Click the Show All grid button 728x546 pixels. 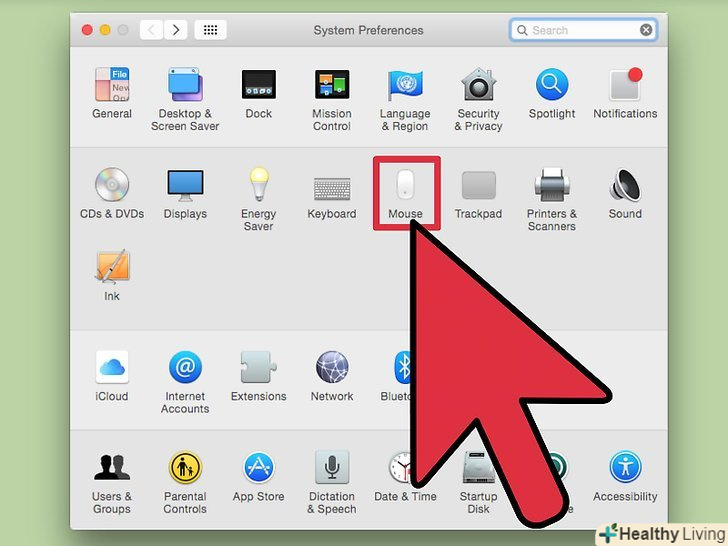click(x=210, y=30)
